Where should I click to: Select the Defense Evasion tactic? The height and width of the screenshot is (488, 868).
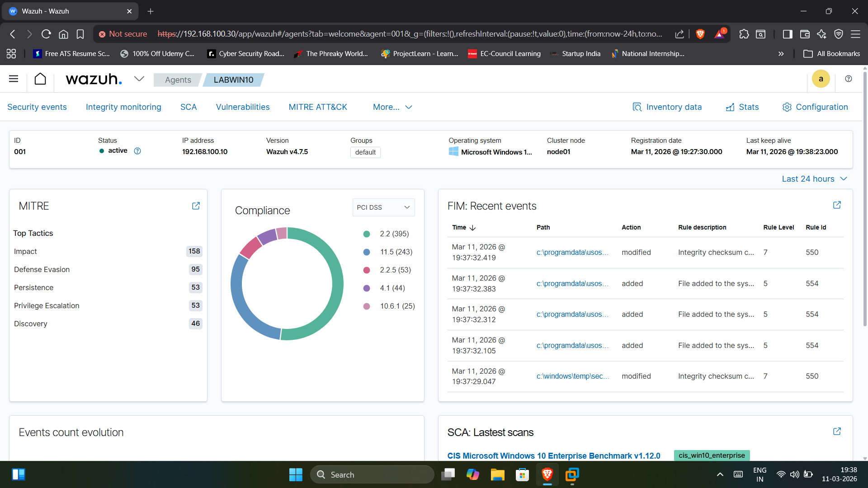click(x=108, y=269)
